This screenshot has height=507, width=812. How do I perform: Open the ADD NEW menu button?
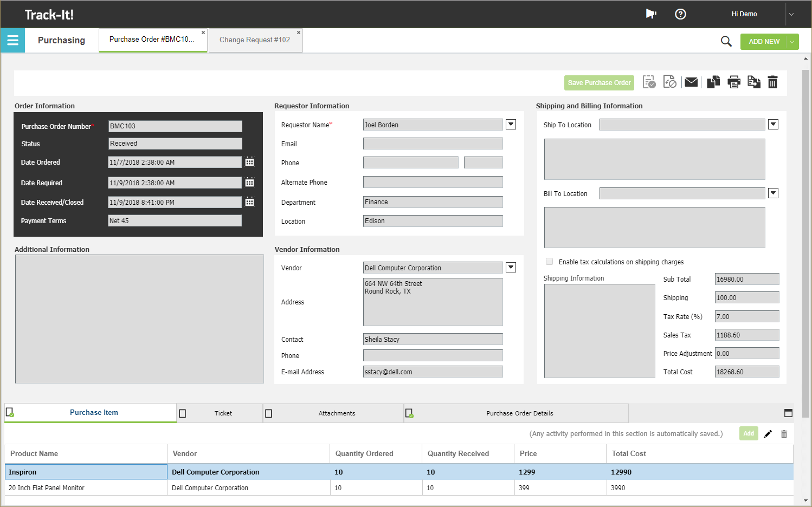764,41
